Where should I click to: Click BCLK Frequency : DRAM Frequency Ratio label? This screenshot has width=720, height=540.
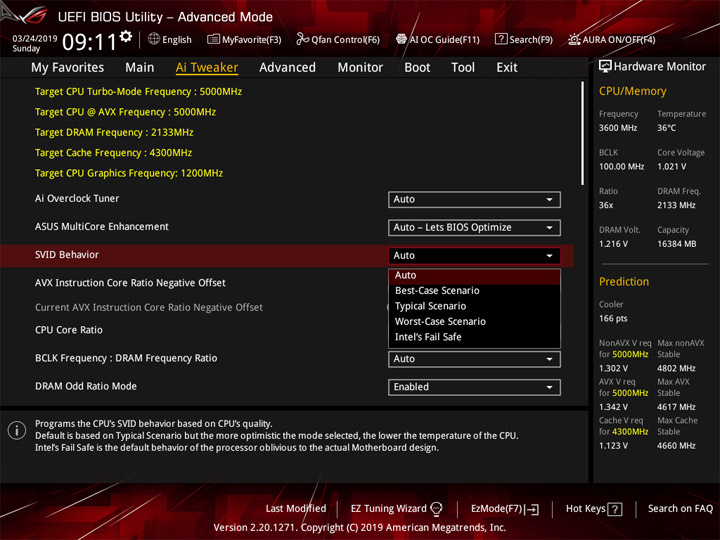pyautogui.click(x=126, y=358)
